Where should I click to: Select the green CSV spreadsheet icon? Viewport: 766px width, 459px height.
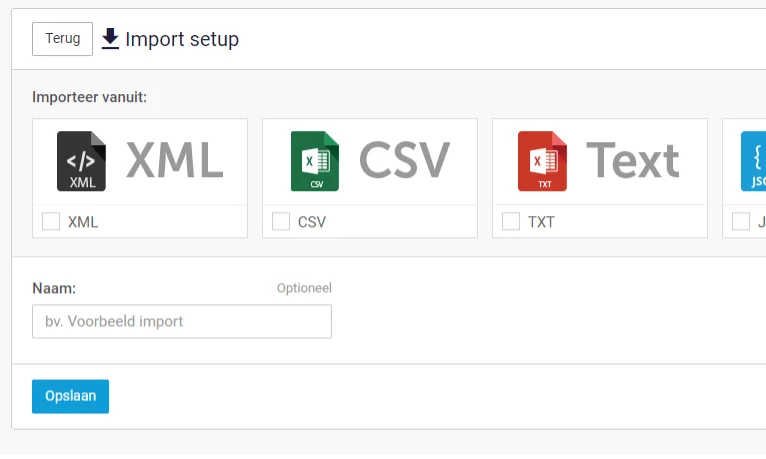pyautogui.click(x=314, y=161)
